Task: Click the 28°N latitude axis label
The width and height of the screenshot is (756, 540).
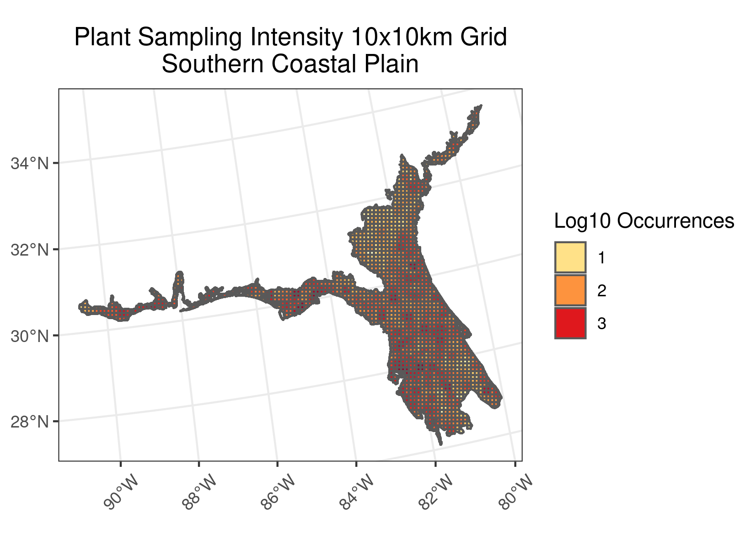Action: (x=30, y=422)
